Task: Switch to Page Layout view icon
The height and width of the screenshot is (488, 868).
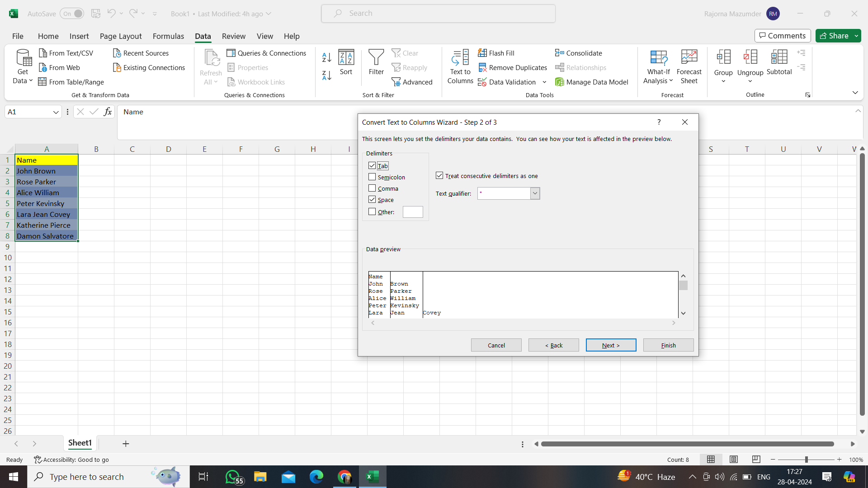Action: coord(733,459)
